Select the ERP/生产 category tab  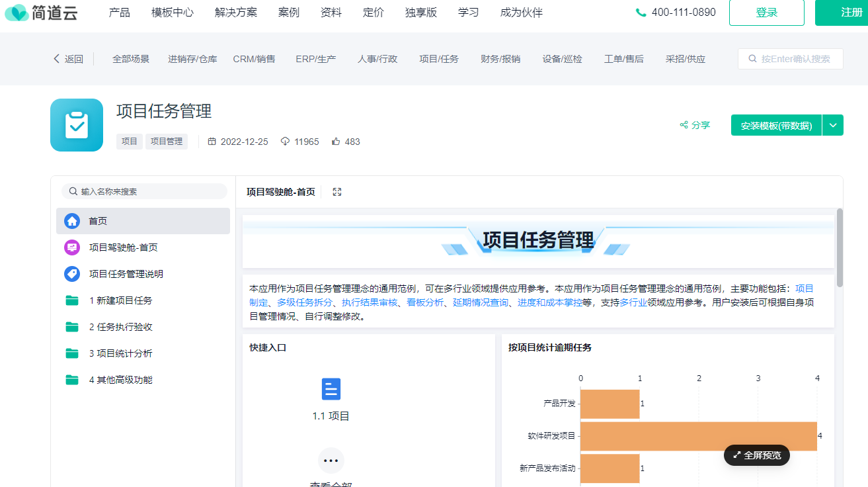pos(316,59)
